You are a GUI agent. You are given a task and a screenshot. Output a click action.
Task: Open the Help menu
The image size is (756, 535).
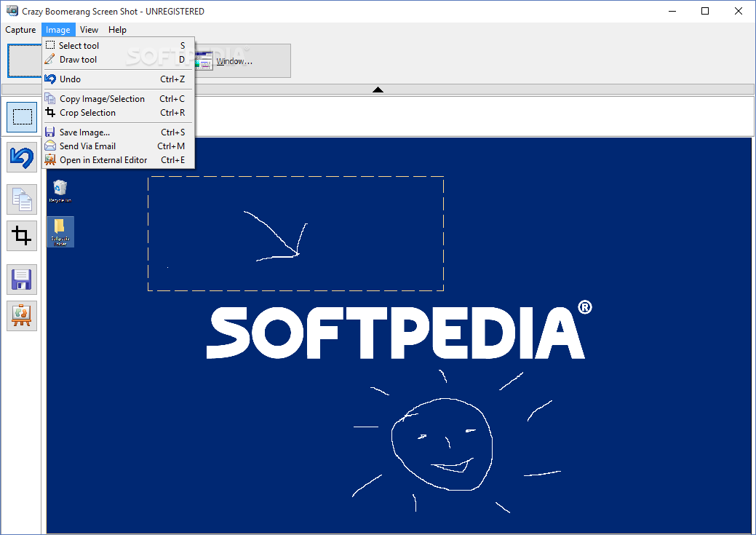[x=117, y=30]
